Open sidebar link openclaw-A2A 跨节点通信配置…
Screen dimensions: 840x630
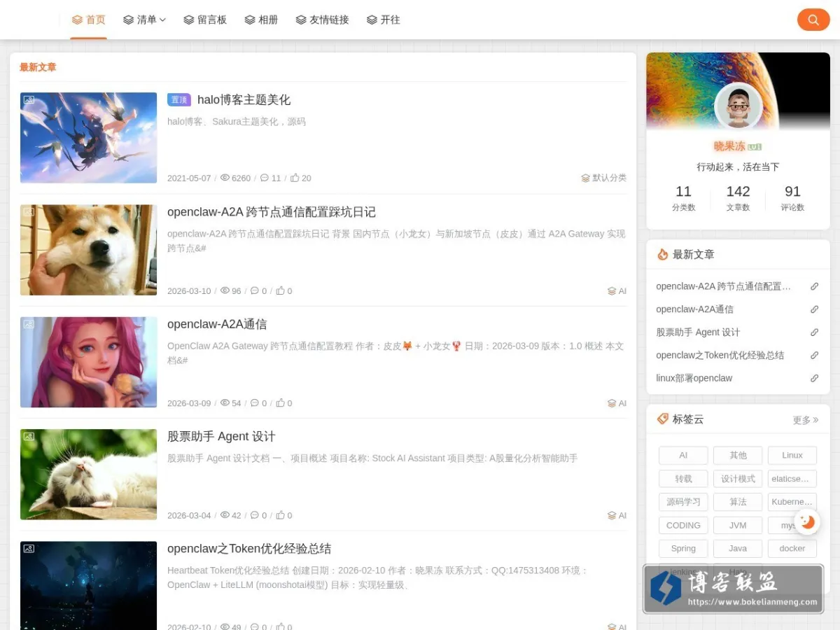(724, 286)
